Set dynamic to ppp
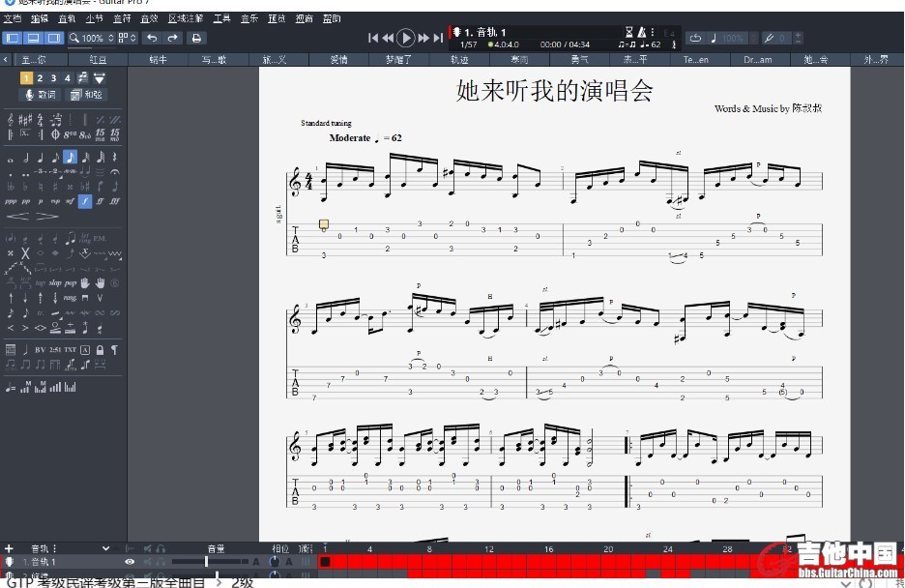 point(11,201)
